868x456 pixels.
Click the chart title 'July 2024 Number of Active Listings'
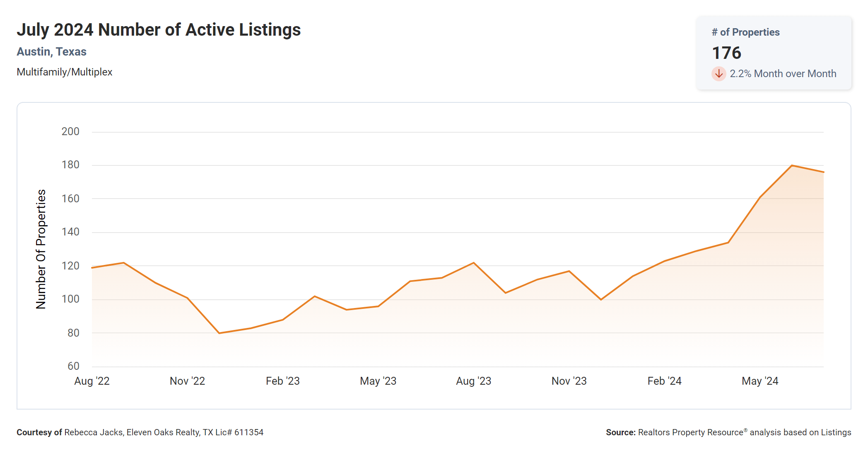pos(159,30)
